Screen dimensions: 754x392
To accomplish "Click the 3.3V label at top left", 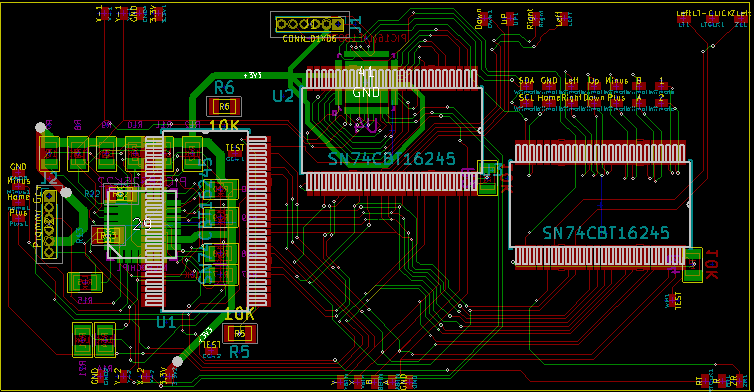I will click(154, 14).
